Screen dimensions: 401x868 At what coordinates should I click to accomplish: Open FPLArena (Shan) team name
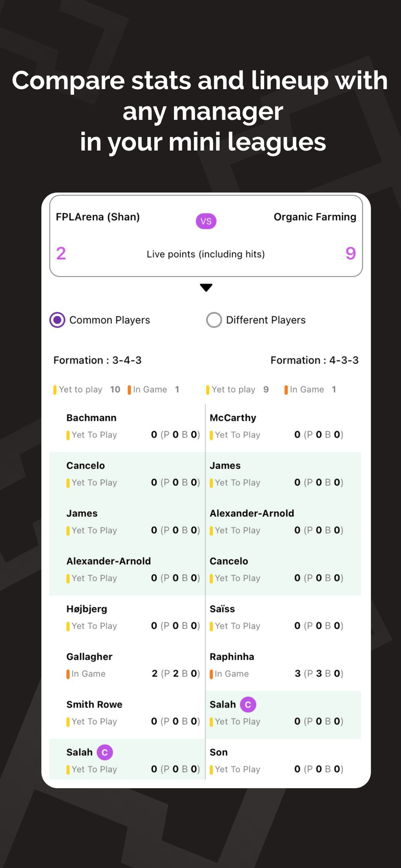[x=98, y=217]
